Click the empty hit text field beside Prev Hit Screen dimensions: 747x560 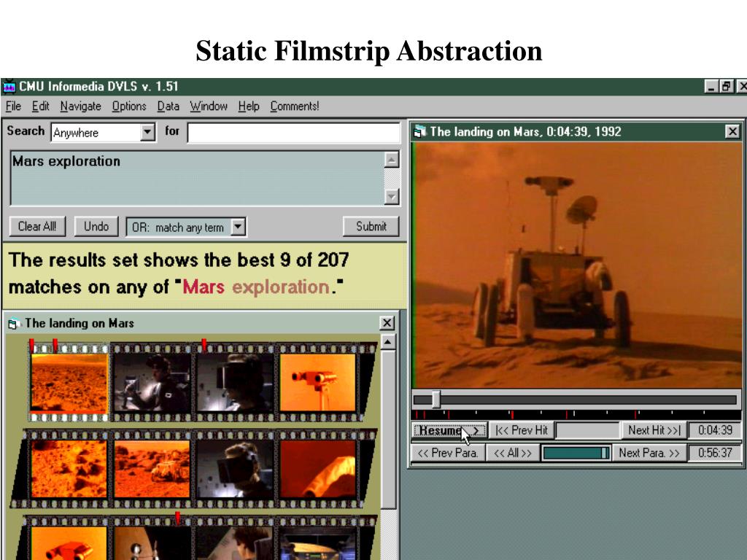coord(587,430)
